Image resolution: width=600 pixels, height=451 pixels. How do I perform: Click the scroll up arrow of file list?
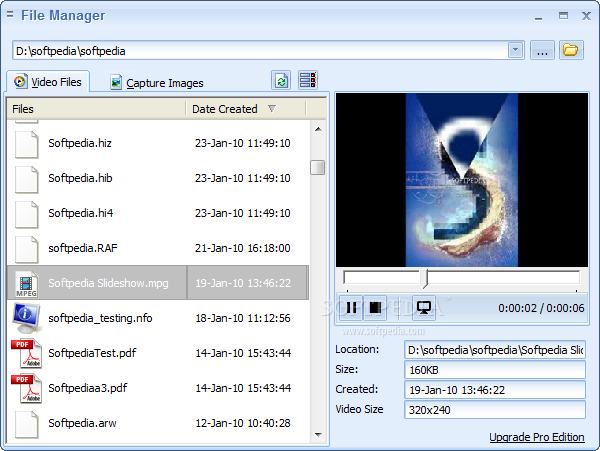pyautogui.click(x=318, y=129)
